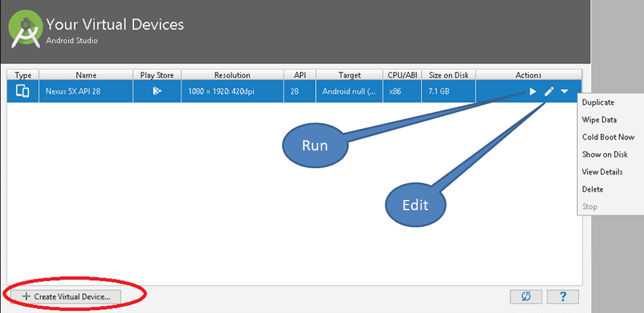The height and width of the screenshot is (313, 644).
Task: Sort by the Target column header
Action: [x=349, y=75]
